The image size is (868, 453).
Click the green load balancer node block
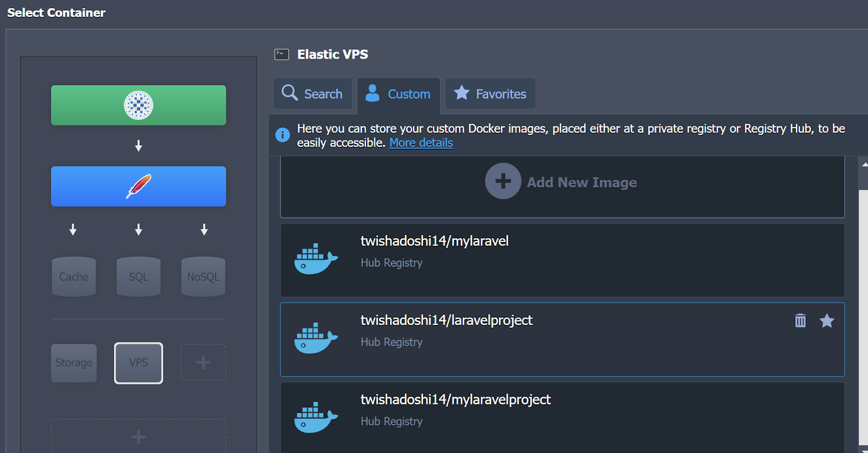coord(138,105)
